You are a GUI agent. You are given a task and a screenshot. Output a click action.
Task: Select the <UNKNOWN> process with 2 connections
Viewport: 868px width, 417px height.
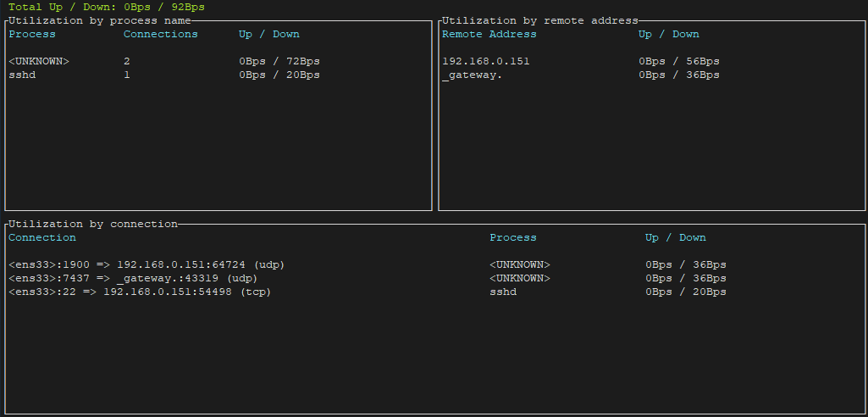(39, 61)
